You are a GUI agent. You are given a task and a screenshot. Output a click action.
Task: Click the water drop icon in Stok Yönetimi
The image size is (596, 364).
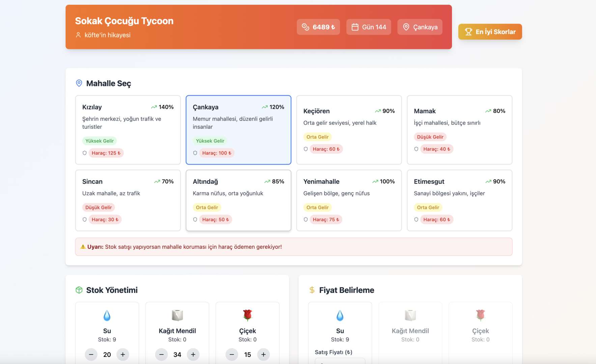coord(107,315)
